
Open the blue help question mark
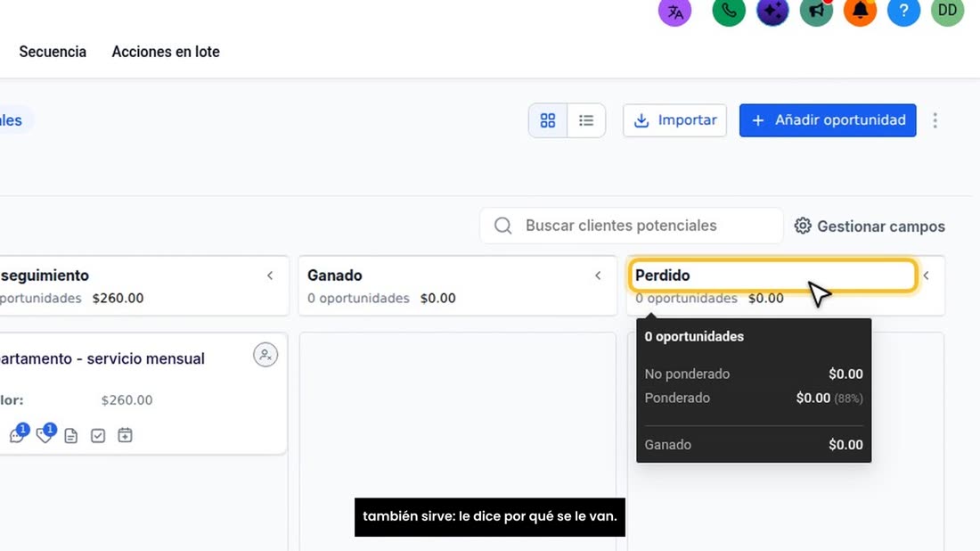point(903,12)
